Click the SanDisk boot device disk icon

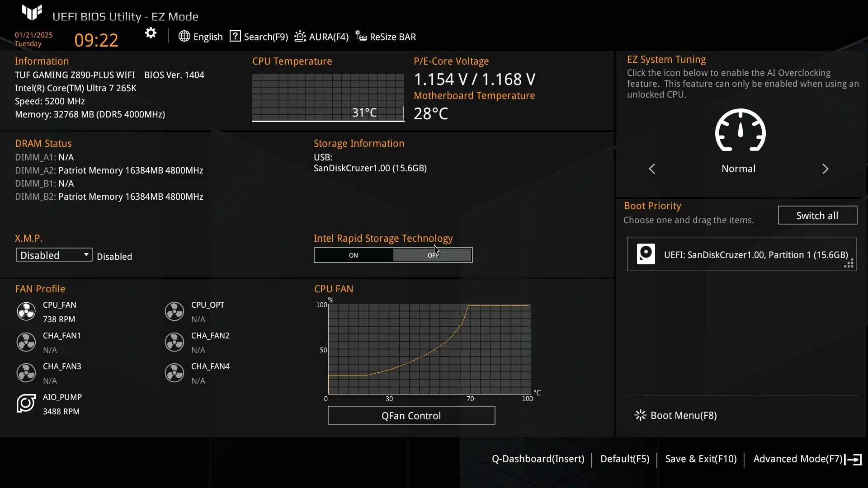646,254
